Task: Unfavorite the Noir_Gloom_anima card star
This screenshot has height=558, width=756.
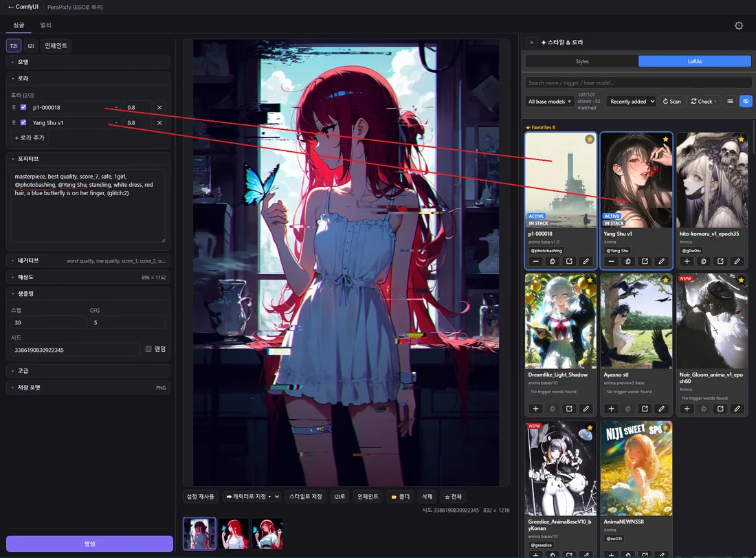Action: [741, 280]
